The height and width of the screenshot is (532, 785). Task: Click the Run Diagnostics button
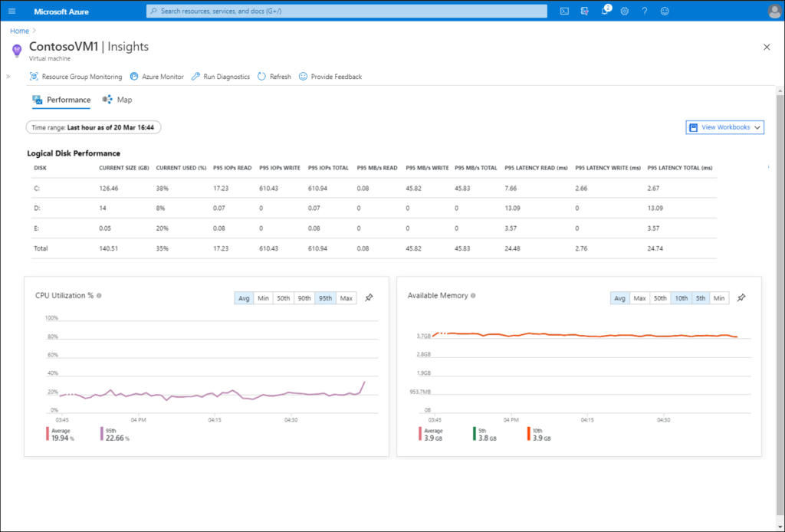[x=221, y=77]
